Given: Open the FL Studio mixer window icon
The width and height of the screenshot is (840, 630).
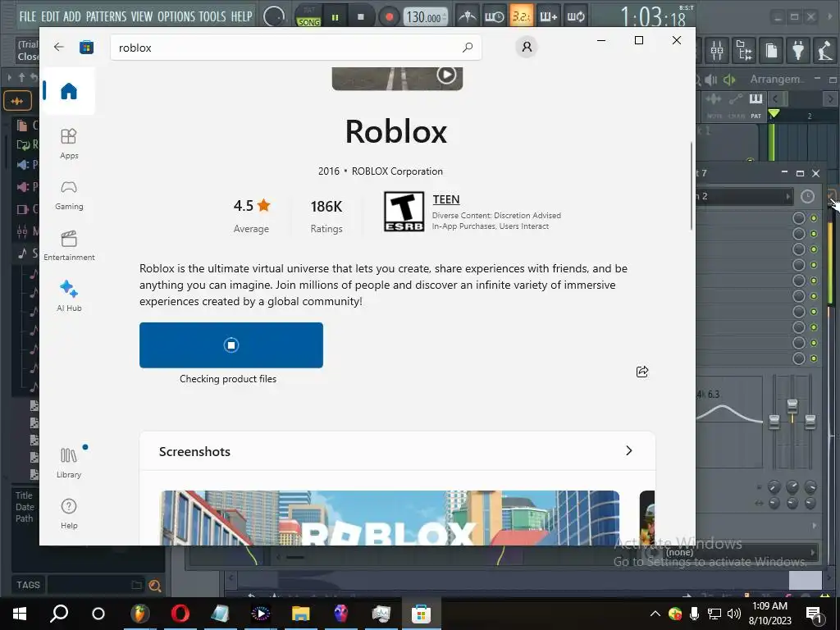Looking at the screenshot, I should (x=717, y=51).
